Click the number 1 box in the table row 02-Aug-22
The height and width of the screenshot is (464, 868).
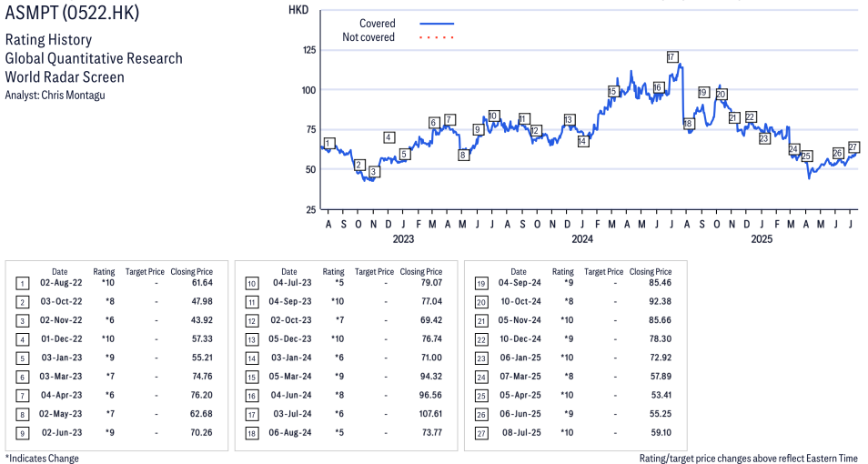[x=22, y=284]
